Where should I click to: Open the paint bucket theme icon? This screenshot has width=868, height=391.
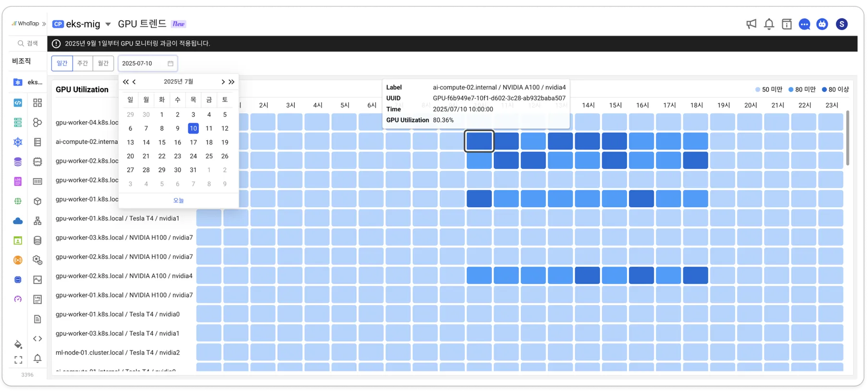pos(18,344)
